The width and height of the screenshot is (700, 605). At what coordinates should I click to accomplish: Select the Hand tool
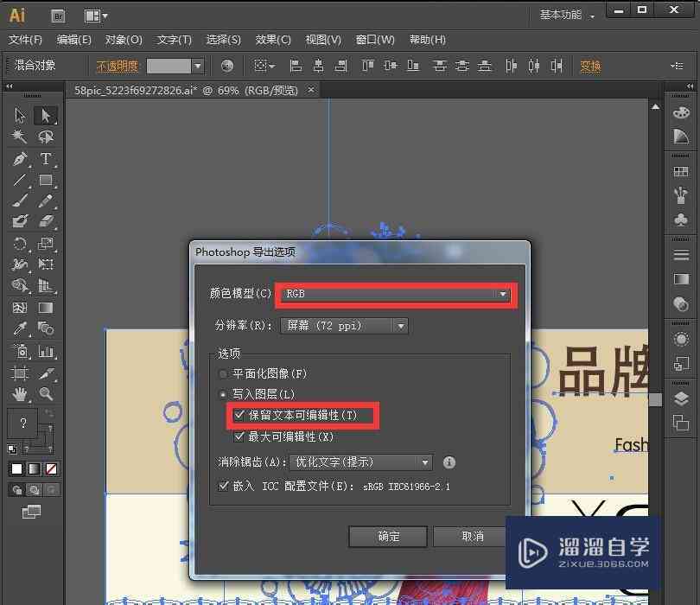pyautogui.click(x=20, y=394)
